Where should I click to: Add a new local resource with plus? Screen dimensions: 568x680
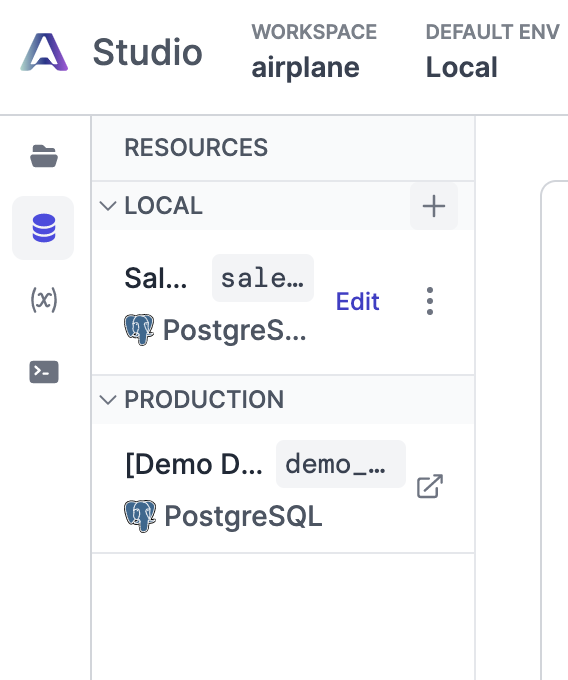point(434,206)
